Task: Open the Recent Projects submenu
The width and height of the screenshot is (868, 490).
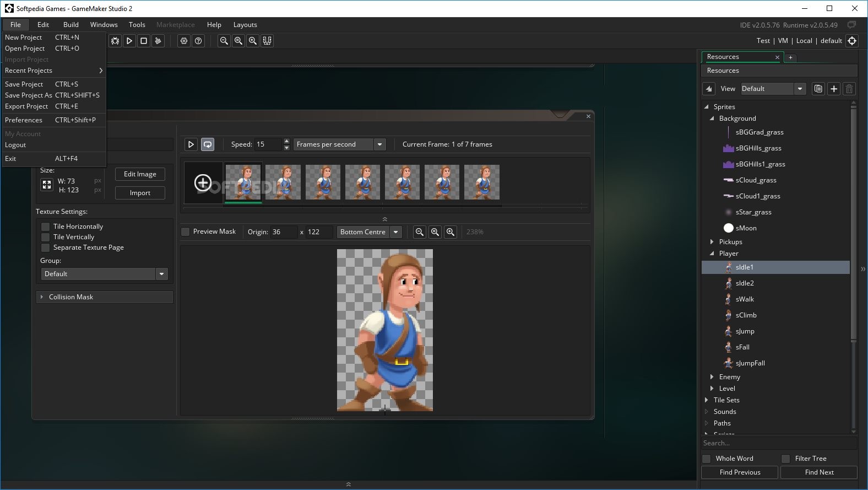Action: (54, 71)
